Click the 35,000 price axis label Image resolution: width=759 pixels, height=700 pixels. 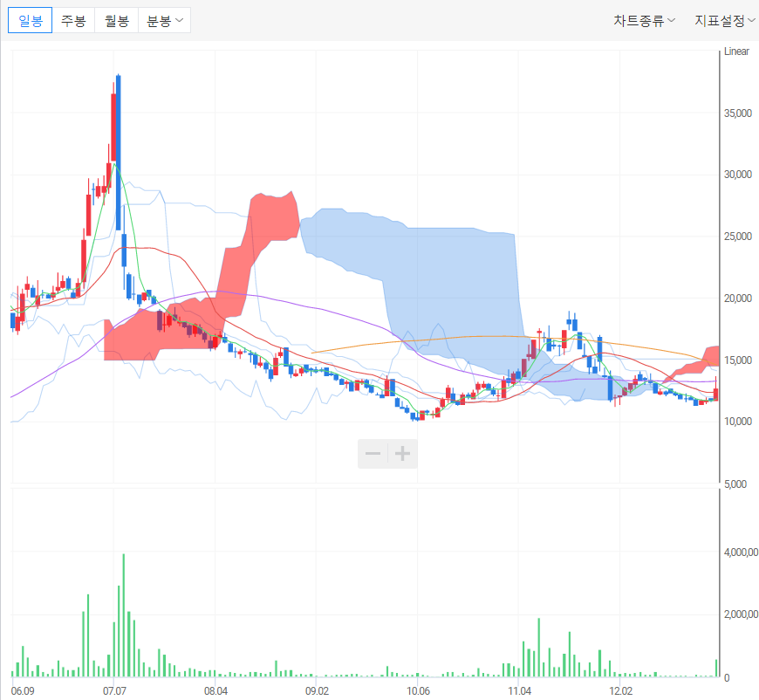[x=738, y=113]
